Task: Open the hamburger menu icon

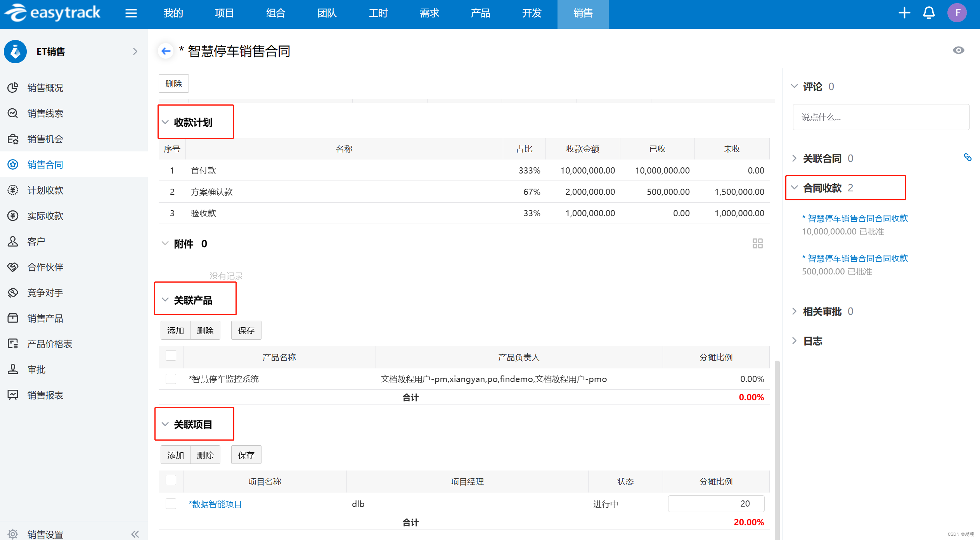Action: pyautogui.click(x=131, y=13)
